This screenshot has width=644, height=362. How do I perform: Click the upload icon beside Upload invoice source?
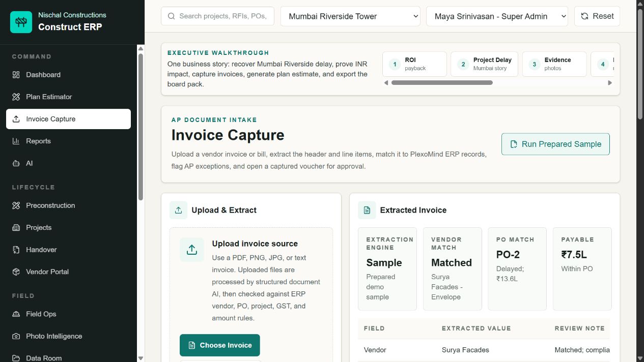pos(191,250)
